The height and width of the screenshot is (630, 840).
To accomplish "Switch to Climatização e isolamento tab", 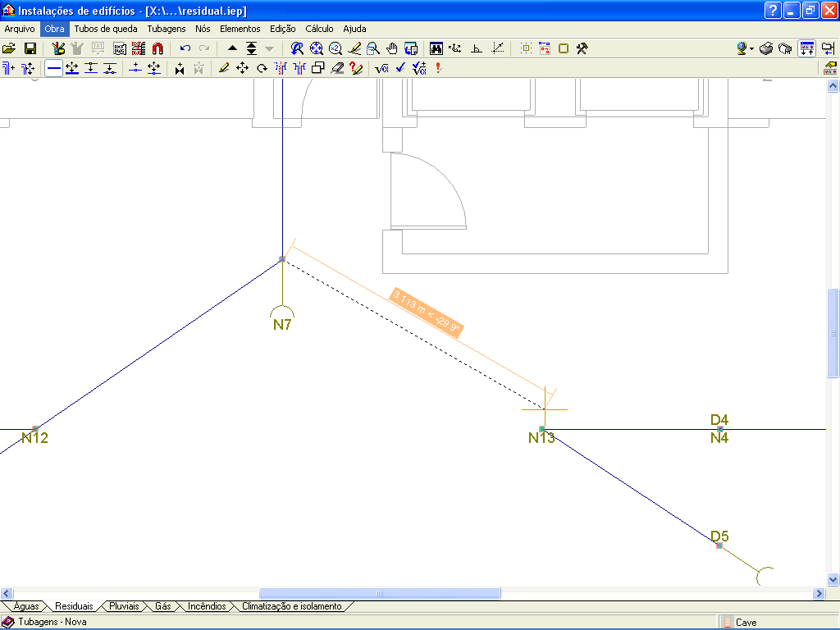I will [292, 606].
